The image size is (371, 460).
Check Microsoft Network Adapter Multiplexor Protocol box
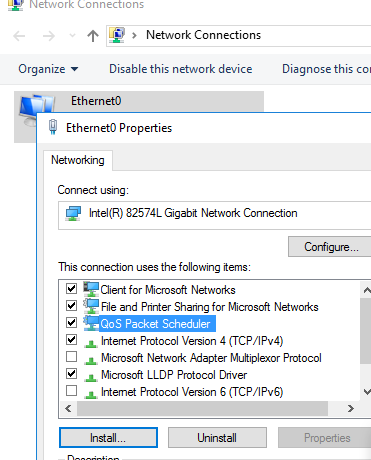click(71, 357)
